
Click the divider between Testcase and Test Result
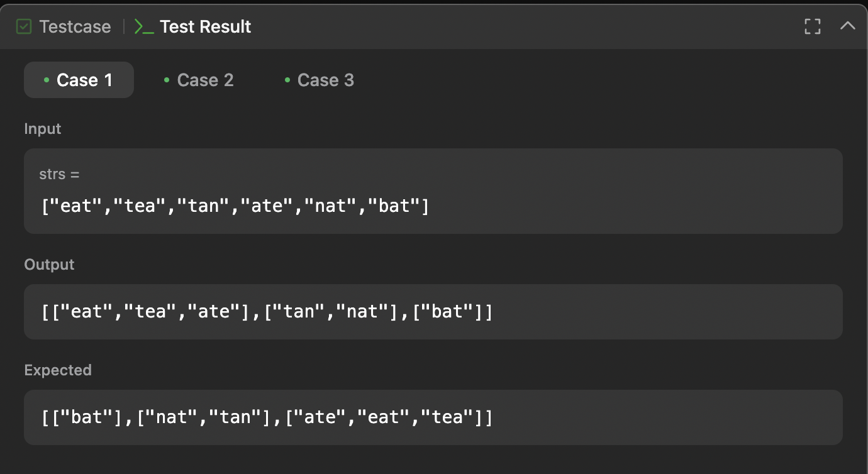123,27
